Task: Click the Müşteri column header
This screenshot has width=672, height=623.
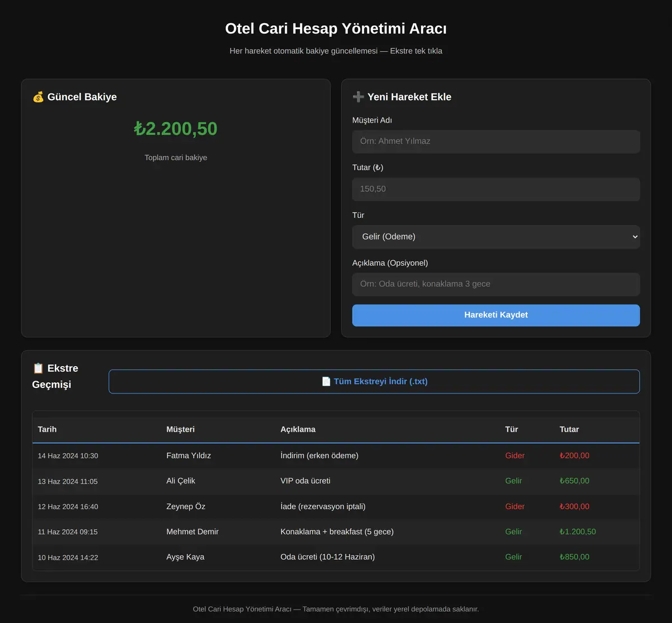Action: [180, 429]
